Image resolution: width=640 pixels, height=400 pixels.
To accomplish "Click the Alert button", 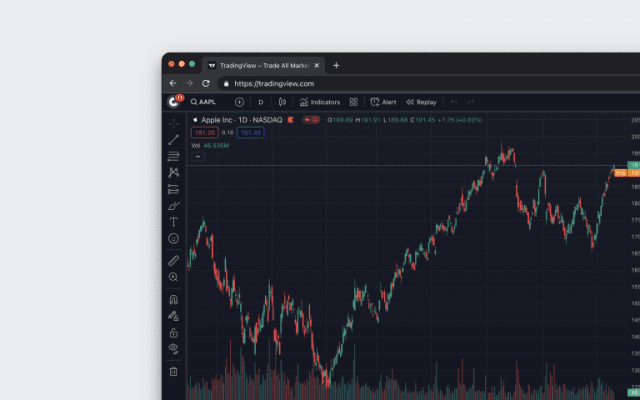I will [383, 102].
